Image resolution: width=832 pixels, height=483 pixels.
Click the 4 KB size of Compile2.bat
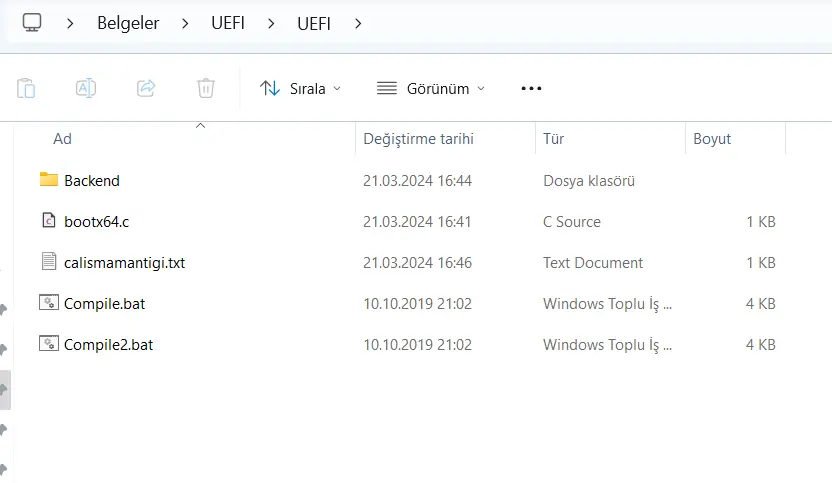(x=761, y=344)
